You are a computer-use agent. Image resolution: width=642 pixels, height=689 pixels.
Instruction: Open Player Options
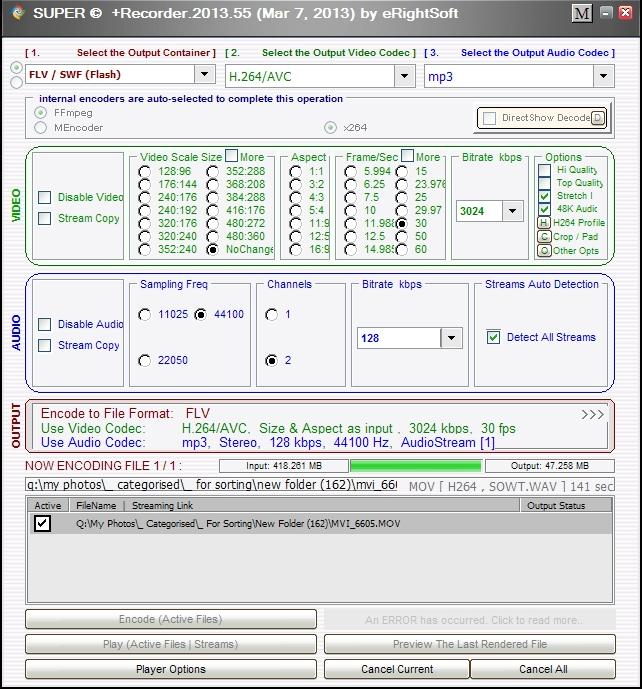170,669
